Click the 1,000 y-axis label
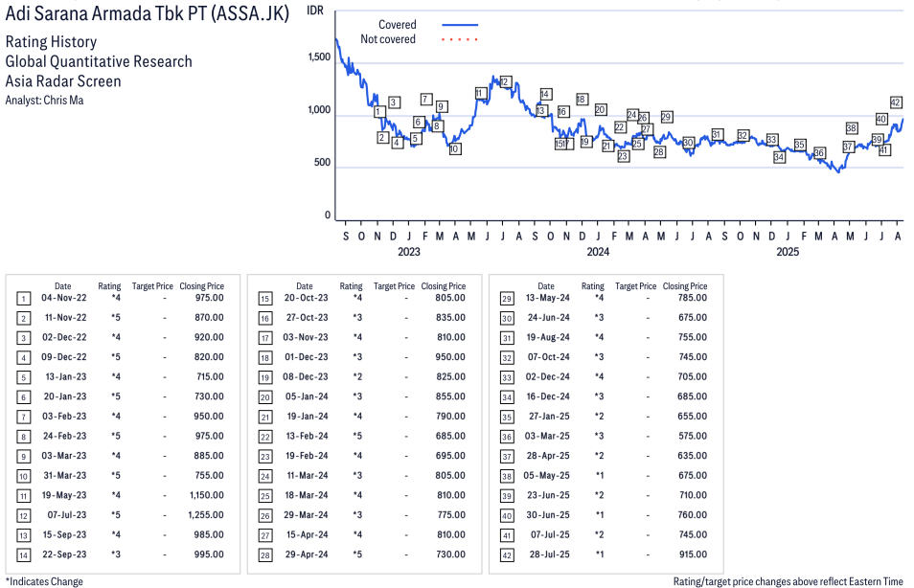914x588 pixels. click(x=319, y=109)
